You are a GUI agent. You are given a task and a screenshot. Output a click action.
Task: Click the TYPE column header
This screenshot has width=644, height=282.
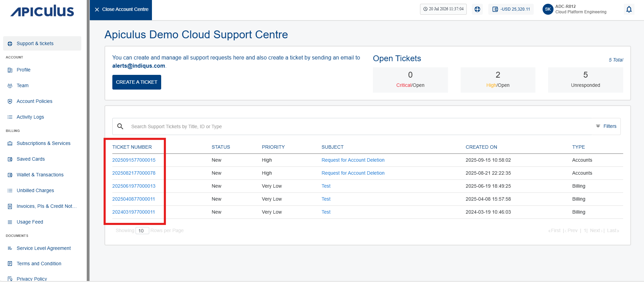pos(578,147)
